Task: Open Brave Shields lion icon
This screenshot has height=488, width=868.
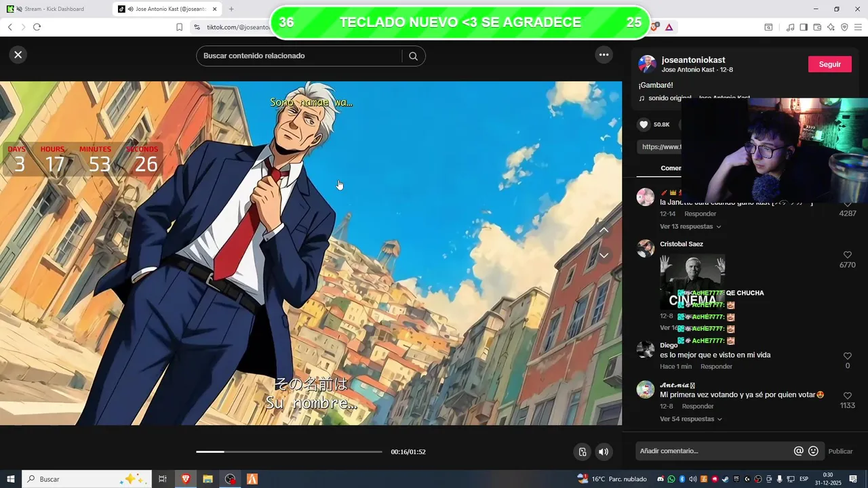Action: (x=654, y=27)
